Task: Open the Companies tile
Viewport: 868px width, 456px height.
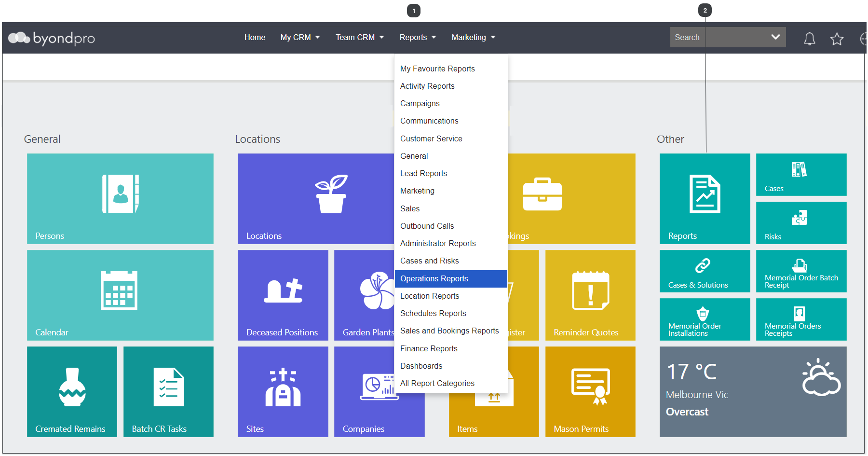Action: coord(379,391)
